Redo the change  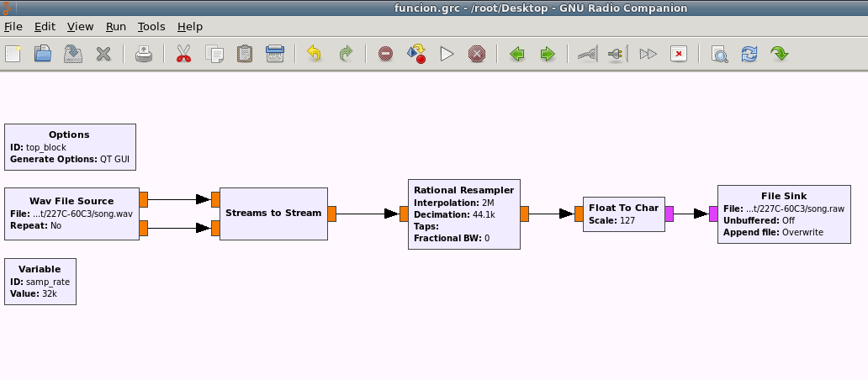pyautogui.click(x=346, y=54)
